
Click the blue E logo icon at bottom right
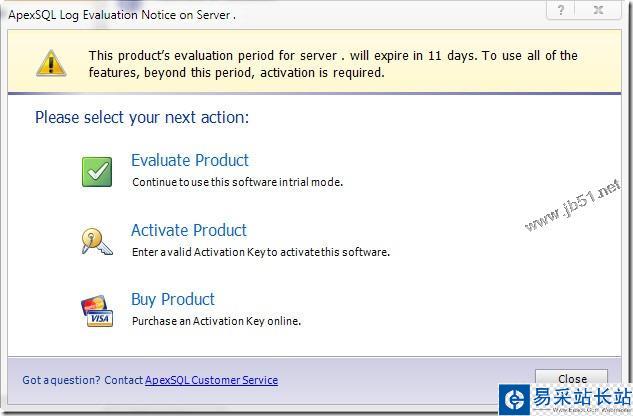(x=516, y=398)
